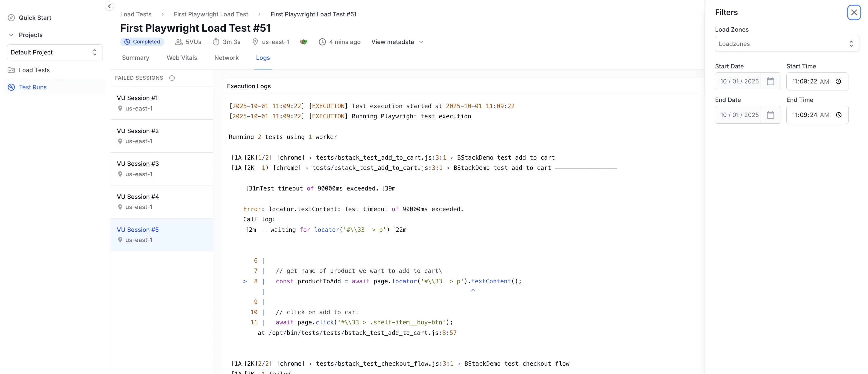Switch to the Web Vitals tab
868x374 pixels.
pyautogui.click(x=182, y=58)
